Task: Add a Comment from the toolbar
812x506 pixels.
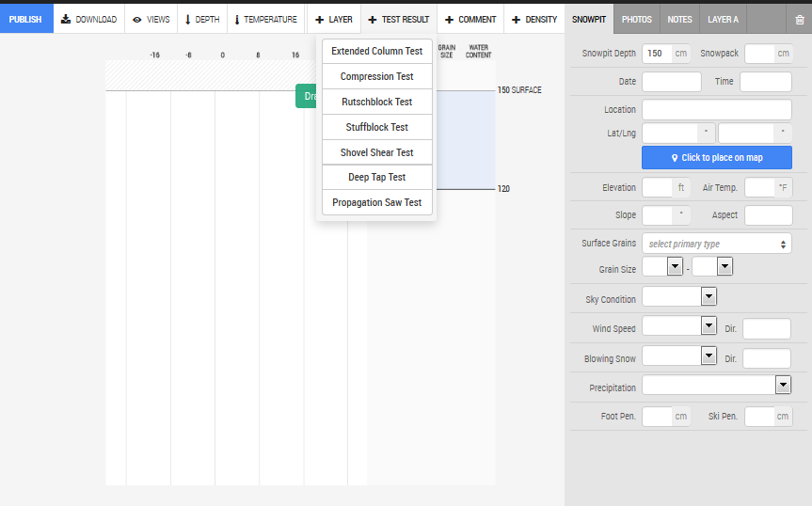Action: click(x=470, y=19)
